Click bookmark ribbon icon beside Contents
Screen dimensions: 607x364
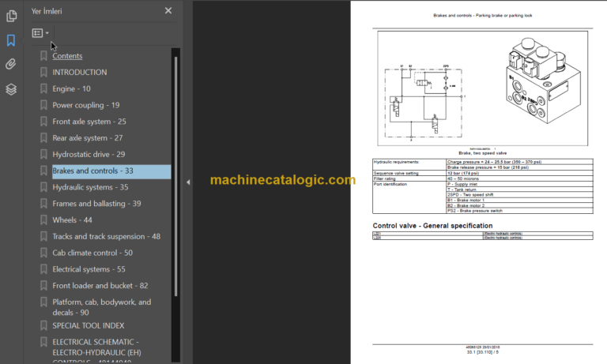[x=43, y=56]
